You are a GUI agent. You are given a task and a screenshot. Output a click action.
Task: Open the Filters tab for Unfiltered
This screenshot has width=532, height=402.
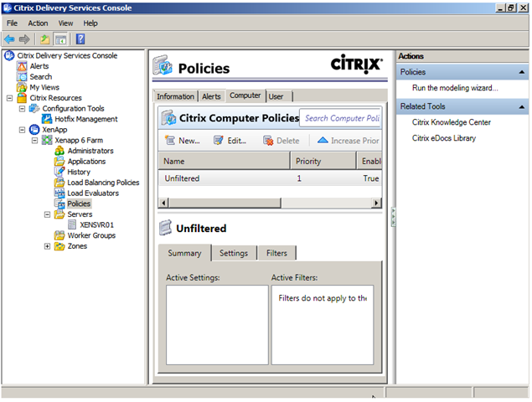[x=276, y=253]
